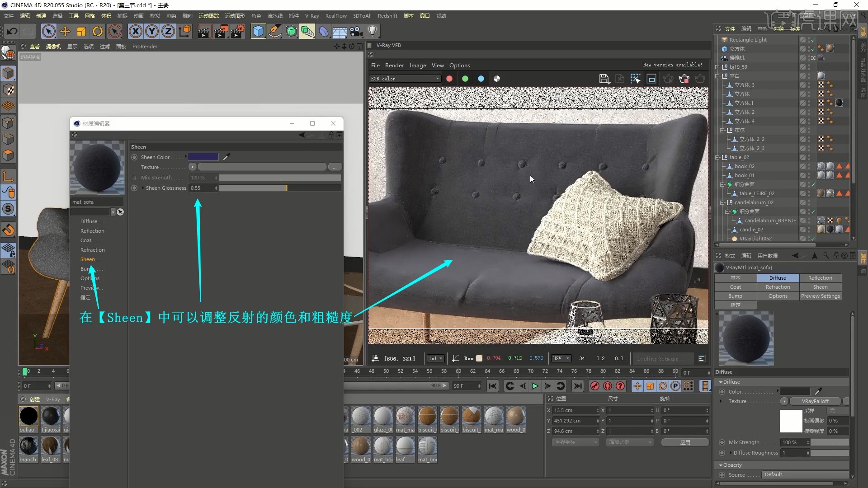Screen dimensions: 868x488
Task: Collapse the table_02 hierarchy
Action: coord(717,157)
